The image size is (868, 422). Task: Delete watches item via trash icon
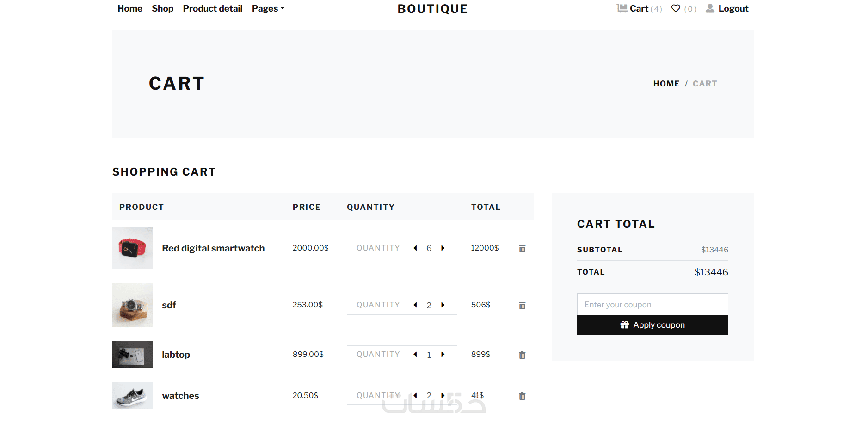[522, 396]
